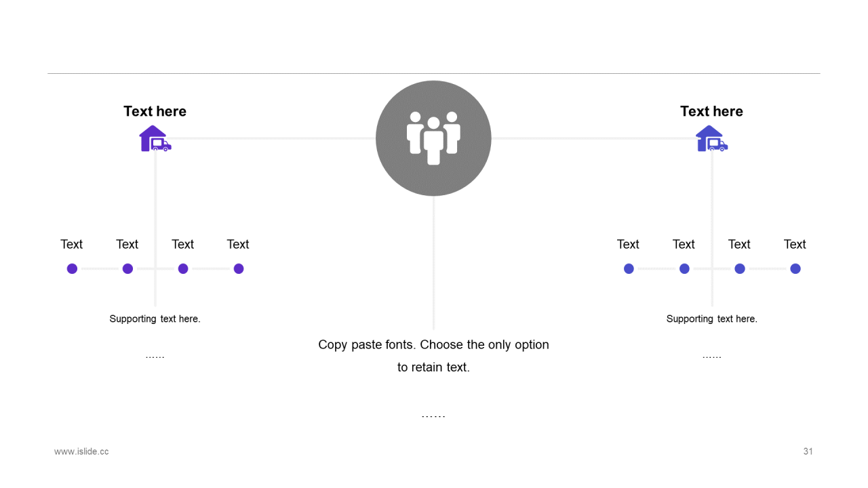
Task: Click the last 'Text' label on the right row
Action: tap(795, 244)
